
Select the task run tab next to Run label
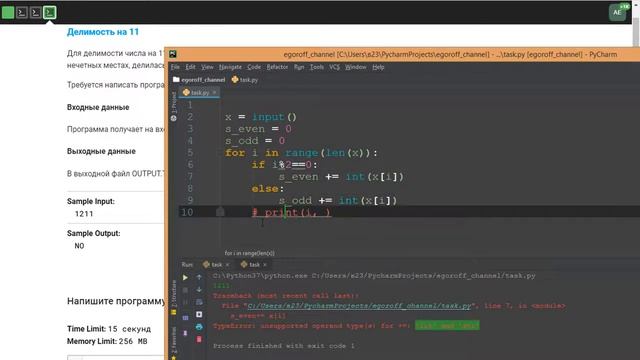[216, 264]
